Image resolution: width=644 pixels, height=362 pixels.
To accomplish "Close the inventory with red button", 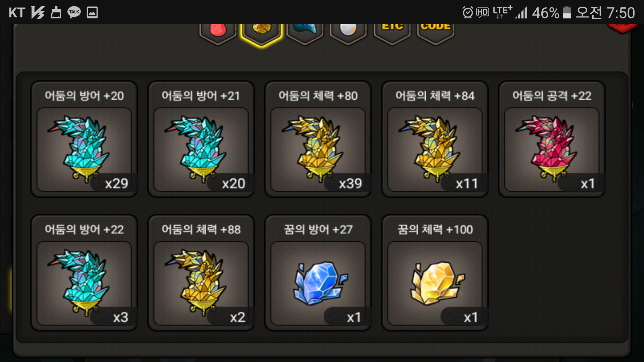I will (x=623, y=28).
